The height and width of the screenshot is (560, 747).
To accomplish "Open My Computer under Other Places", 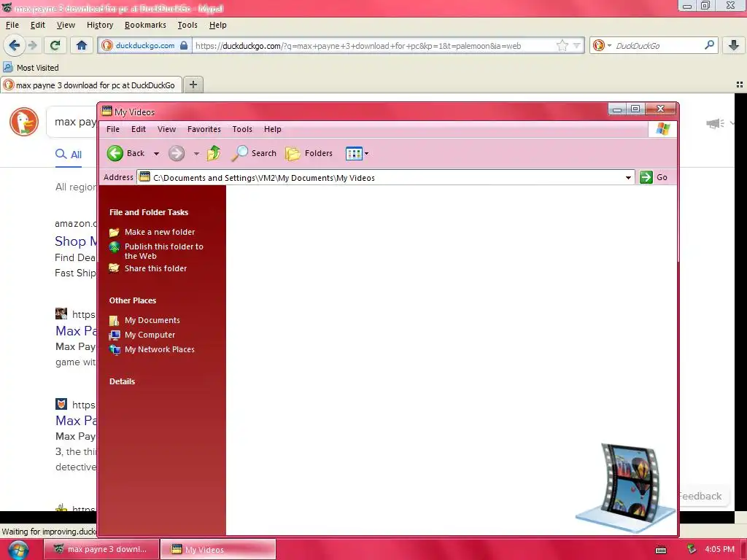I will tap(150, 335).
